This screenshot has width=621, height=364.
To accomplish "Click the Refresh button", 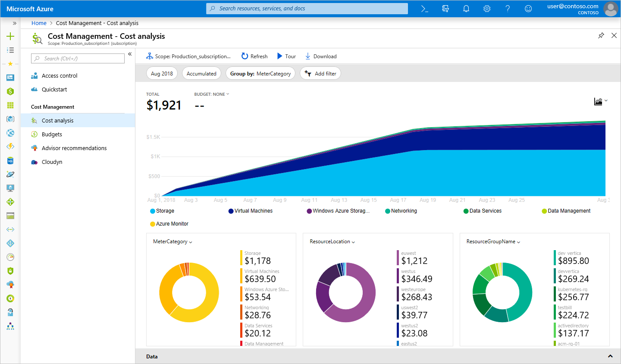I will 254,56.
